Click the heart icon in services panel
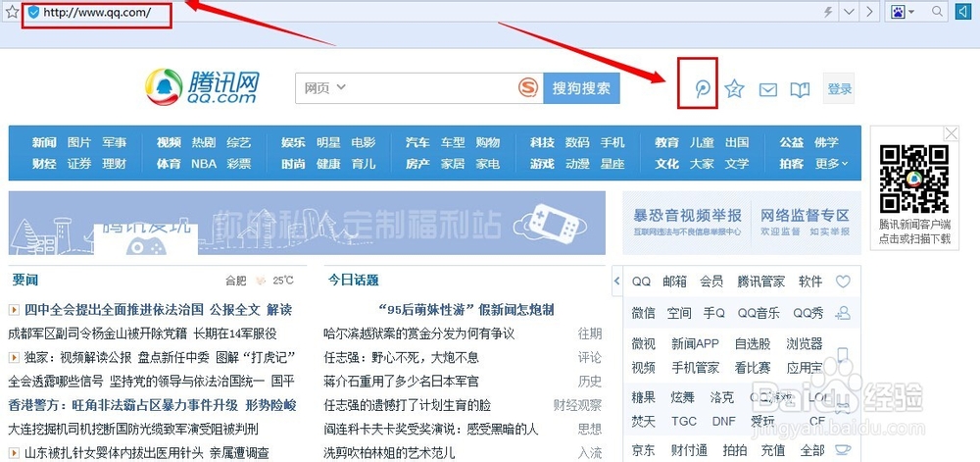This screenshot has width=980, height=462. 843,282
